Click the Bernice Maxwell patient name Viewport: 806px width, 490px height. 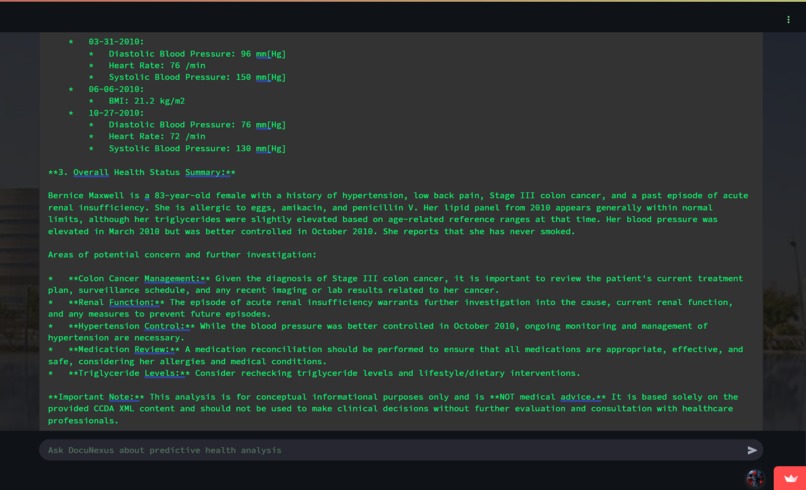click(86, 195)
